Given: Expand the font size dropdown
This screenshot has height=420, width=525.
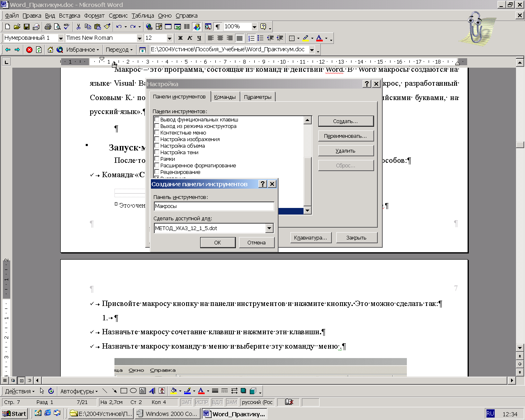Looking at the screenshot, I should pyautogui.click(x=169, y=38).
